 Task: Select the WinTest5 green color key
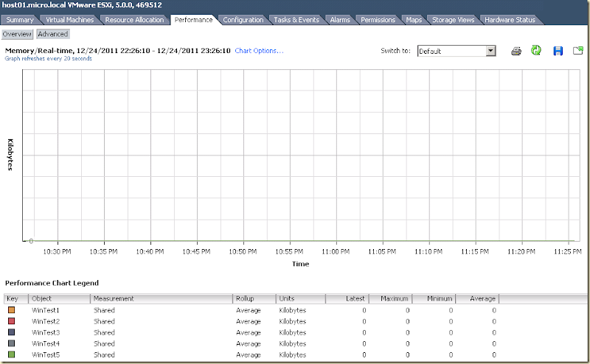click(x=11, y=354)
